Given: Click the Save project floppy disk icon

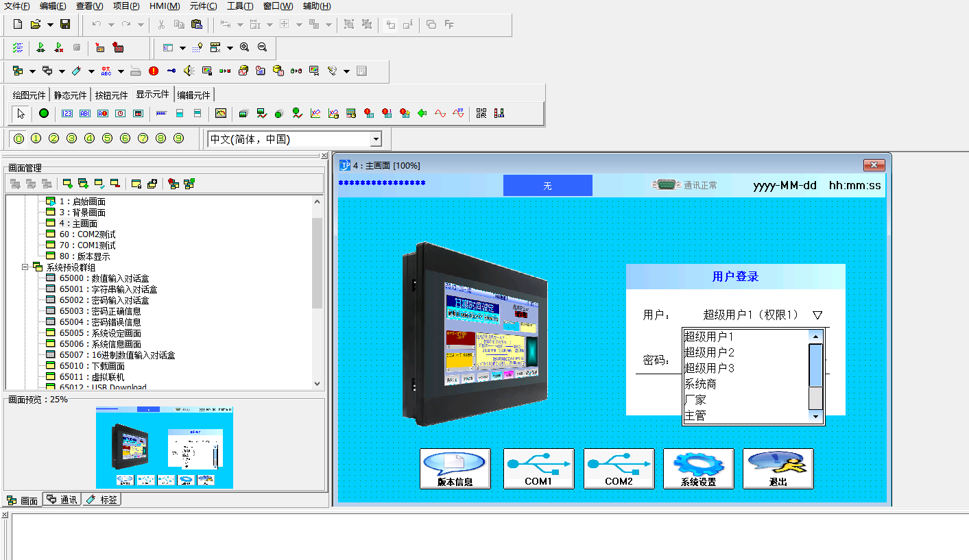Looking at the screenshot, I should (65, 25).
